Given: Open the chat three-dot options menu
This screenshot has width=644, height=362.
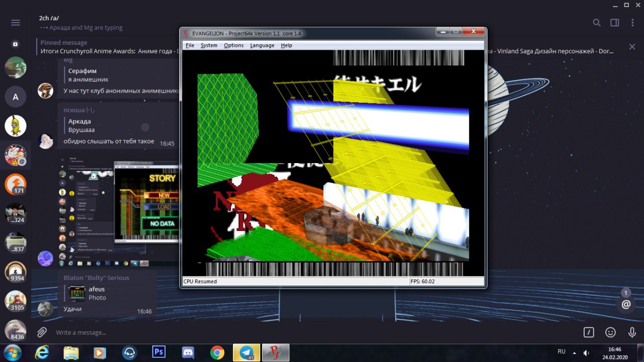Looking at the screenshot, I should [632, 23].
